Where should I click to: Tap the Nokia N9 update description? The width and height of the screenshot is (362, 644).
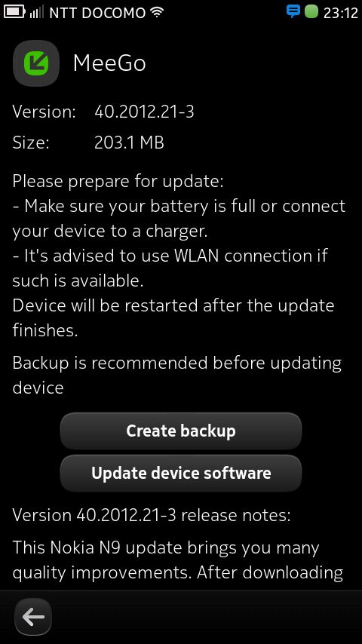[x=178, y=560]
